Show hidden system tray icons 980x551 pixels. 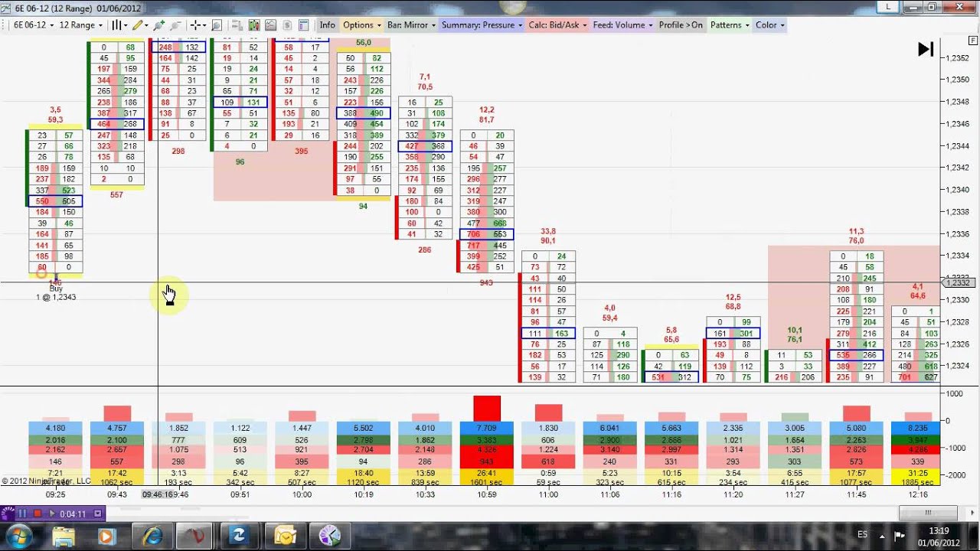[883, 536]
